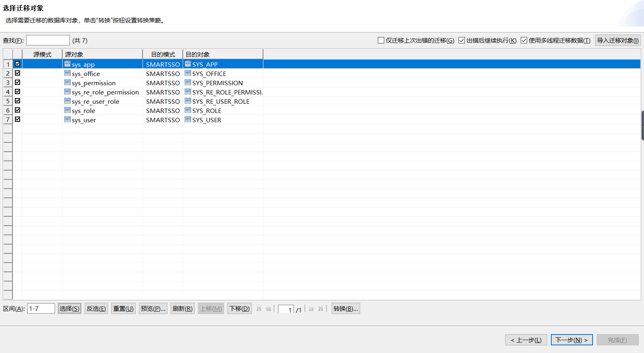Click SMARTSSO schema cell in sys_role row

coord(163,110)
